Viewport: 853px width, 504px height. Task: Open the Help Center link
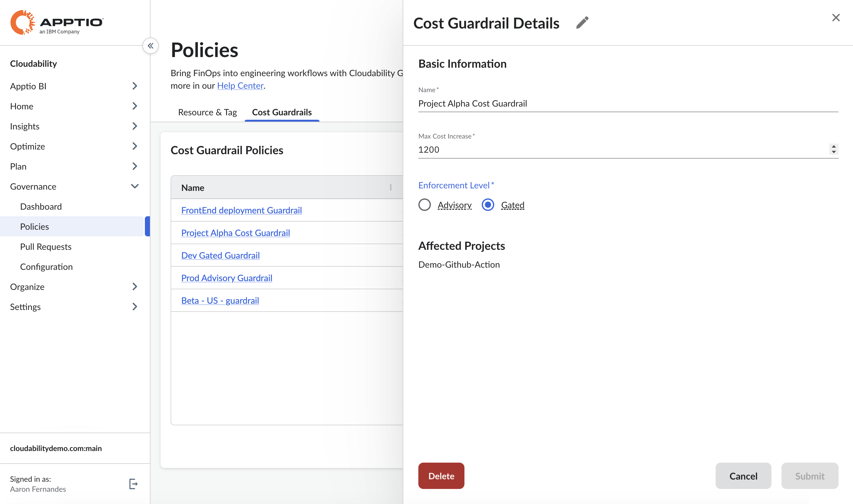point(240,86)
